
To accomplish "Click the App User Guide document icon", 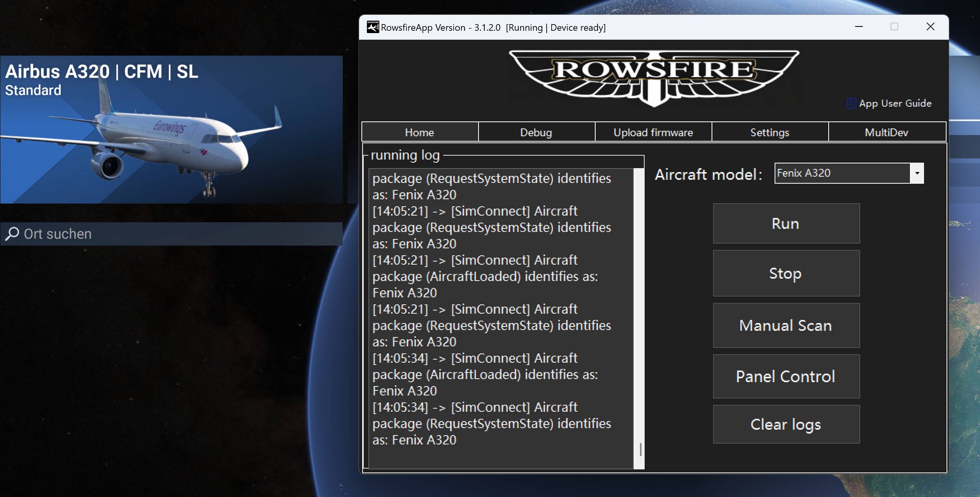I will coord(851,104).
